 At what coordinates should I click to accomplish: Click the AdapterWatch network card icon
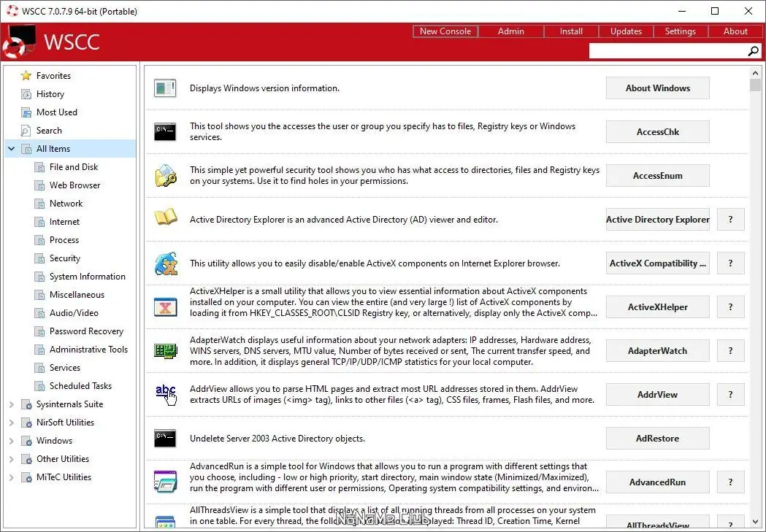pos(166,350)
